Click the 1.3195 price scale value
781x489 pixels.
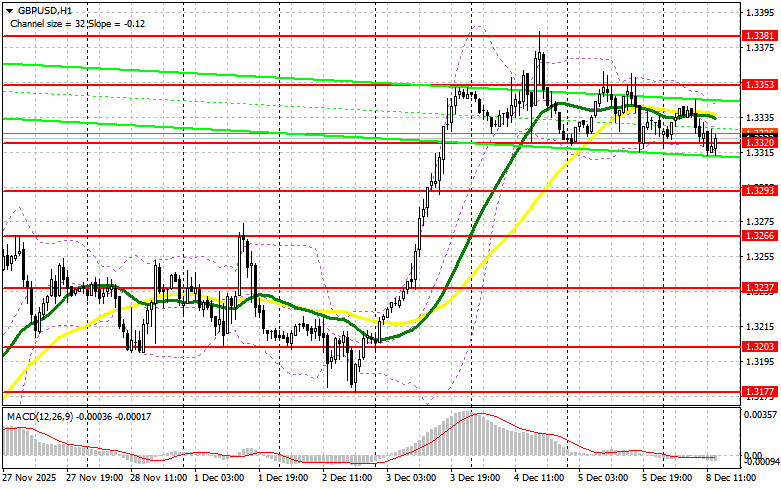click(760, 362)
